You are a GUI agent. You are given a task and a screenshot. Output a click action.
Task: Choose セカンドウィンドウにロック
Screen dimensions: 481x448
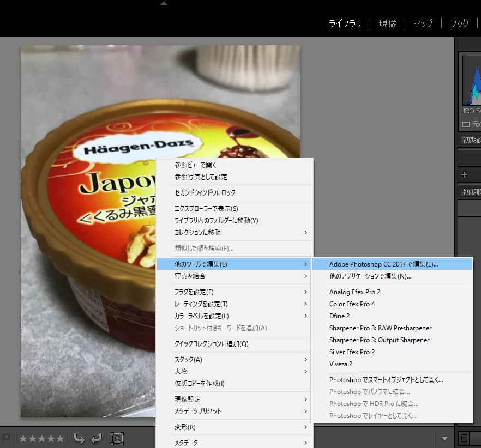click(235, 192)
